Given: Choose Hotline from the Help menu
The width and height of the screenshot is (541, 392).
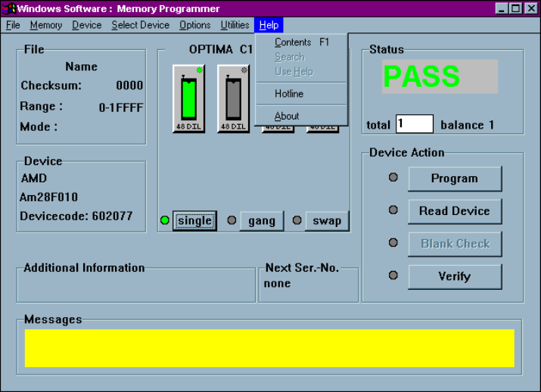Looking at the screenshot, I should pyautogui.click(x=302, y=94).
